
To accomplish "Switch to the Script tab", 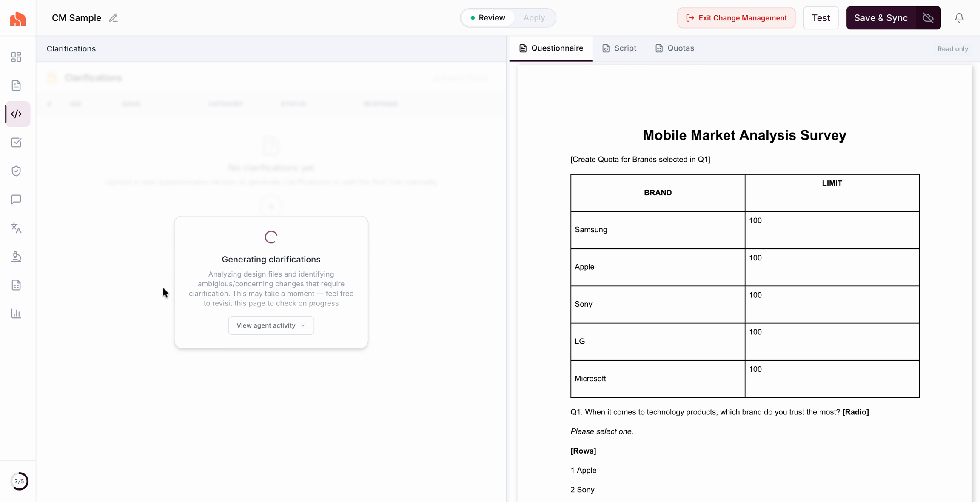I will [619, 48].
